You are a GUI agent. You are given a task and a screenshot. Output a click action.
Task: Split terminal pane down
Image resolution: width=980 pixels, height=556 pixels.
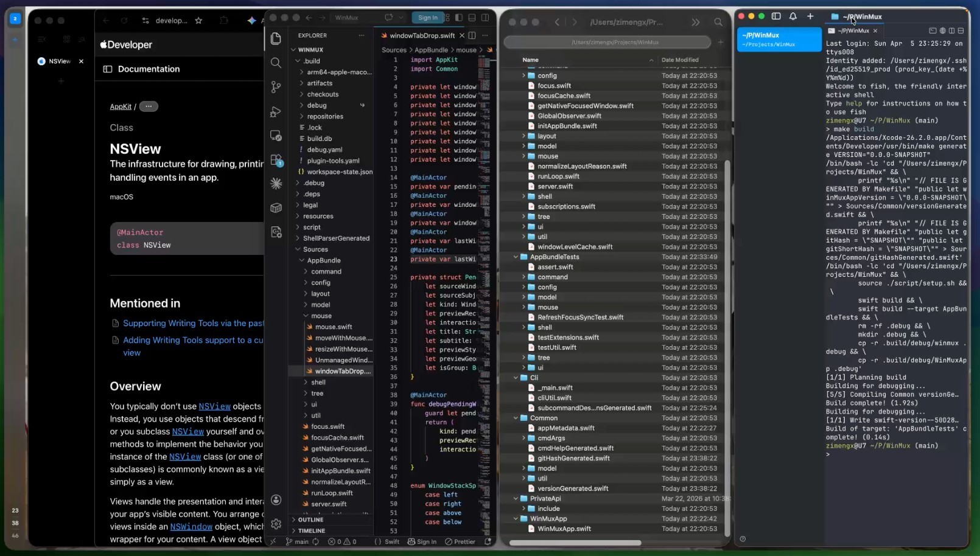(961, 30)
